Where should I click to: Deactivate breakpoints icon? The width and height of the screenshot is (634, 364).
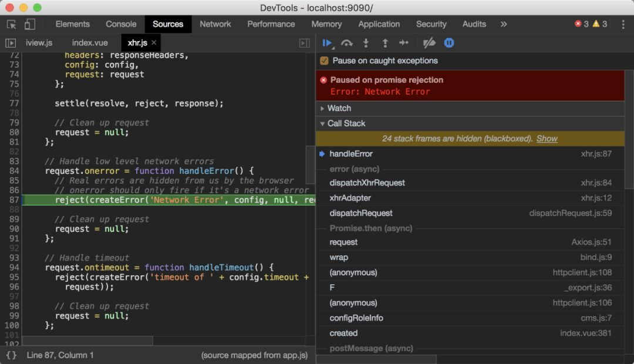pyautogui.click(x=429, y=43)
